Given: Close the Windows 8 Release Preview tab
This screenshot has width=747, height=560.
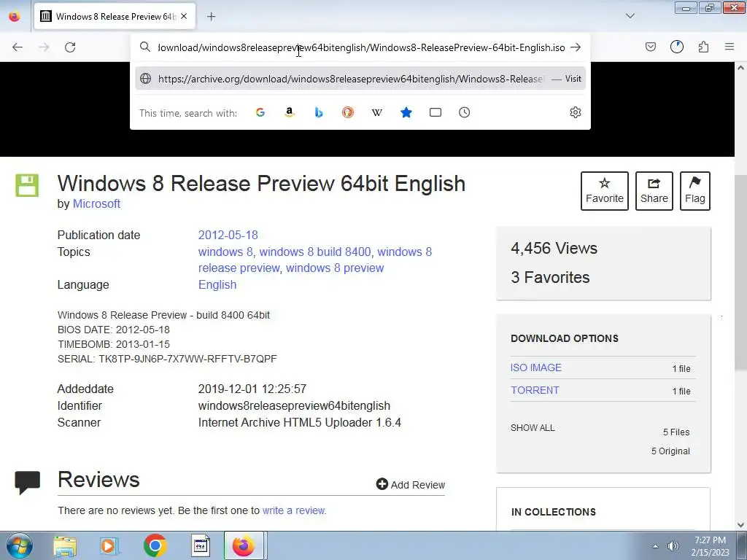Looking at the screenshot, I should point(184,16).
